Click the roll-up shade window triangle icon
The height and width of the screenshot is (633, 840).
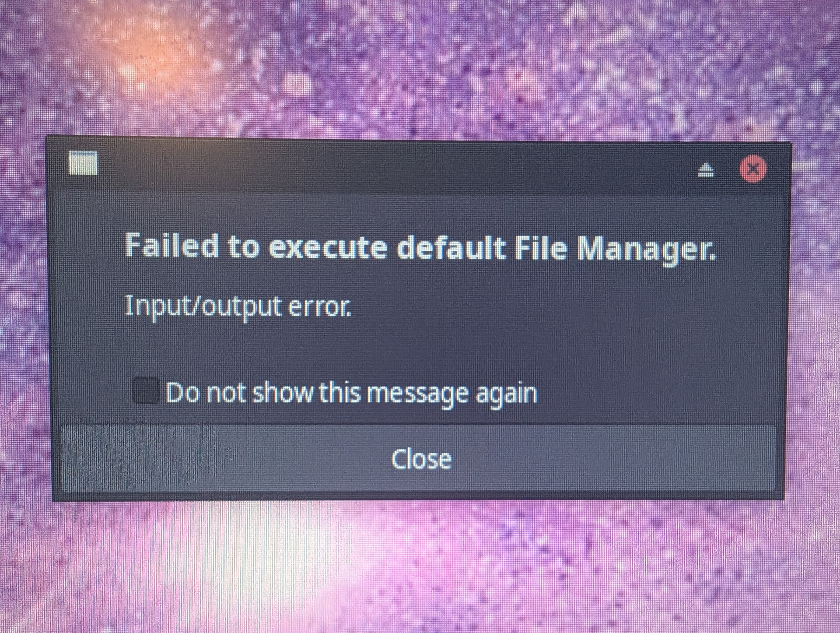(706, 169)
